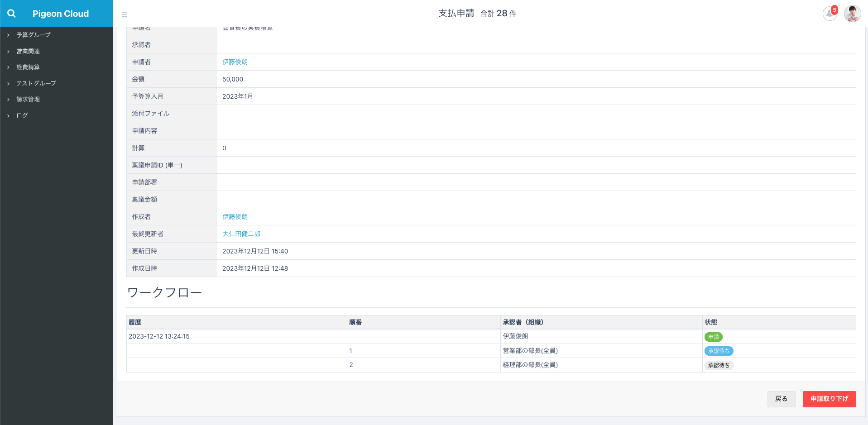Open the notifications bell icon
This screenshot has height=425, width=868.
(x=829, y=14)
